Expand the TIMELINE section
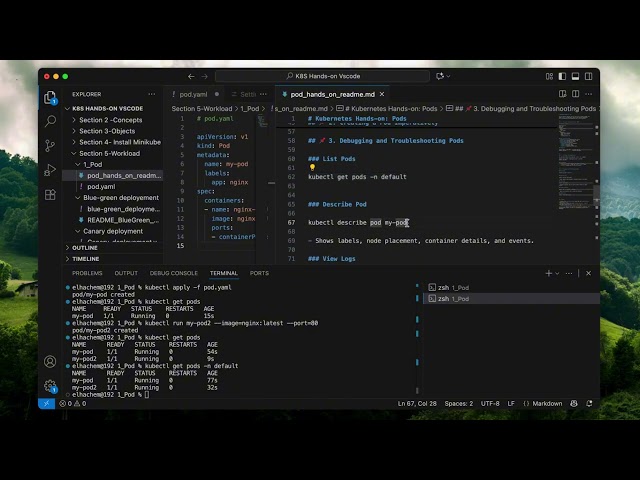The width and height of the screenshot is (640, 480). (x=112, y=259)
